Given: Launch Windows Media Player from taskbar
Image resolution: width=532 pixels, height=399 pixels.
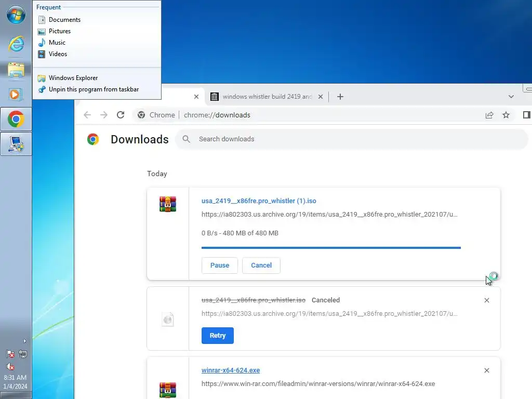Looking at the screenshot, I should tap(16, 94).
